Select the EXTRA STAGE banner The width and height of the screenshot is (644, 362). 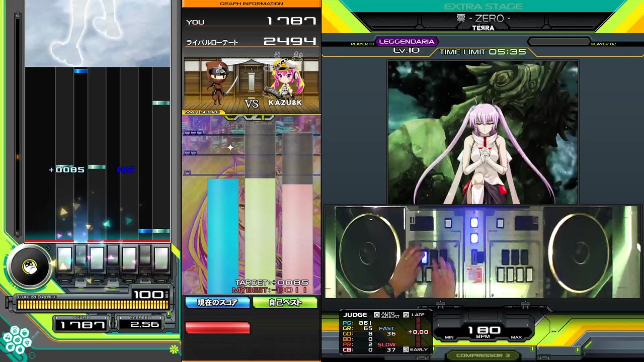click(x=483, y=7)
